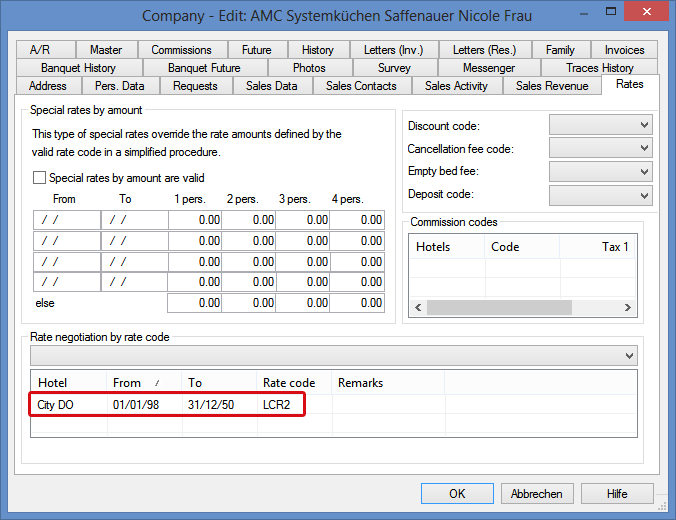Image resolution: width=676 pixels, height=520 pixels.
Task: Click the Rate code column header
Action: coord(294,382)
